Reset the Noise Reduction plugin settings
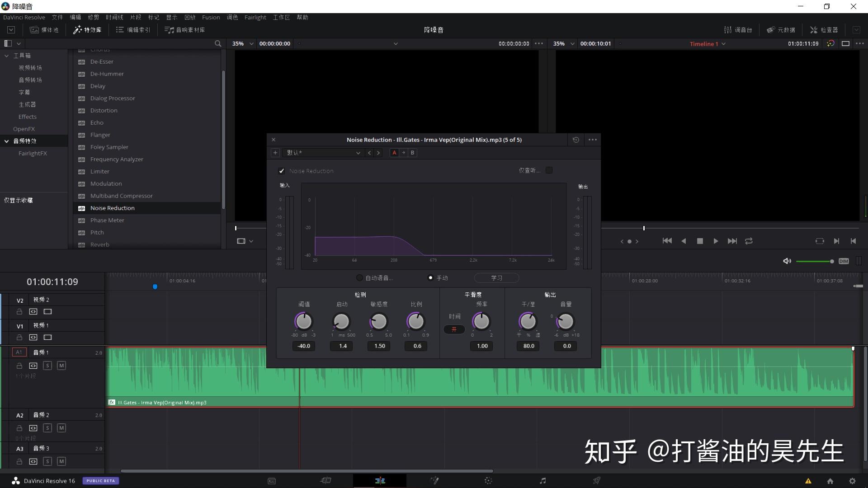Viewport: 868px width, 488px height. (x=576, y=140)
